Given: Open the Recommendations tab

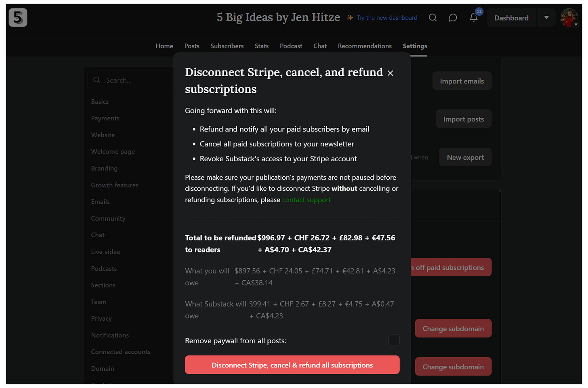Looking at the screenshot, I should 365,46.
